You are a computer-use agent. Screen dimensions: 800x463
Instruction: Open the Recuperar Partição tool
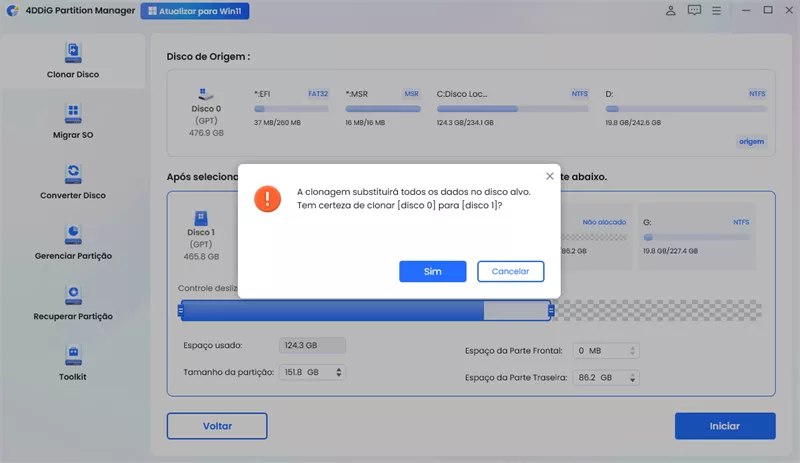pos(73,301)
